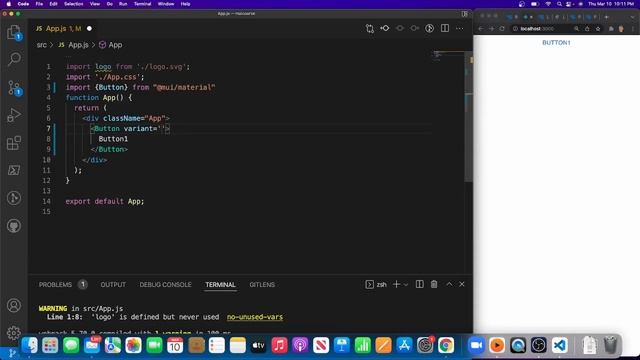The image size is (640, 360).
Task: Toggle the layout icon in title bar
Action: [464, 13]
